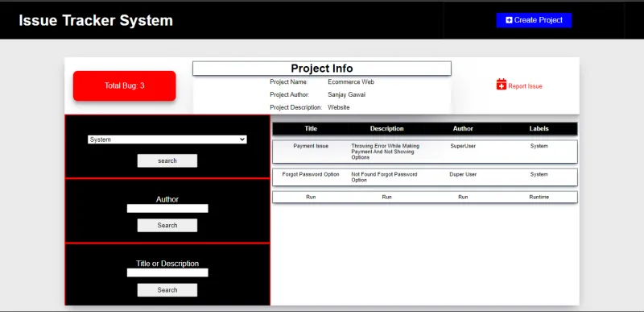Open the System label dropdown arrow
The height and width of the screenshot is (312, 644).
pyautogui.click(x=242, y=139)
